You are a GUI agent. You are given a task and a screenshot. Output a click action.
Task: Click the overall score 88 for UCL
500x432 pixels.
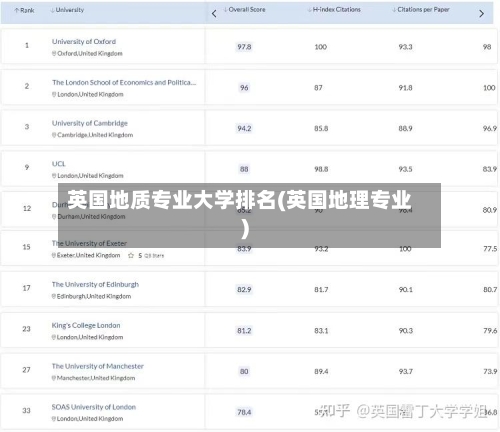tap(244, 169)
